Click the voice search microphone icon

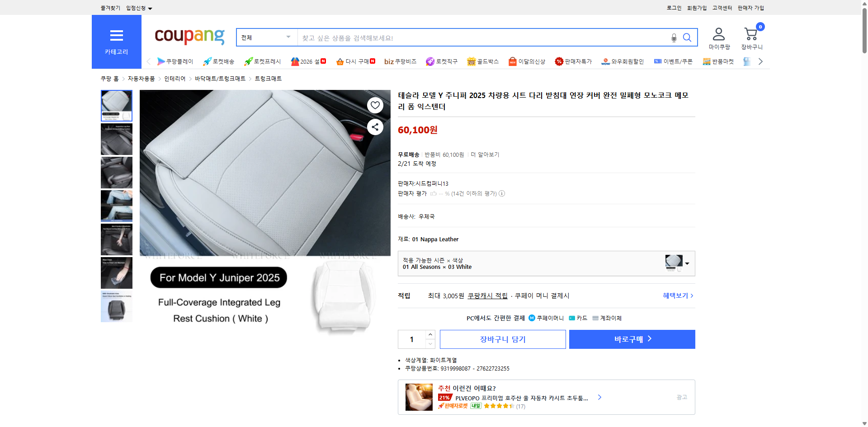click(x=673, y=38)
